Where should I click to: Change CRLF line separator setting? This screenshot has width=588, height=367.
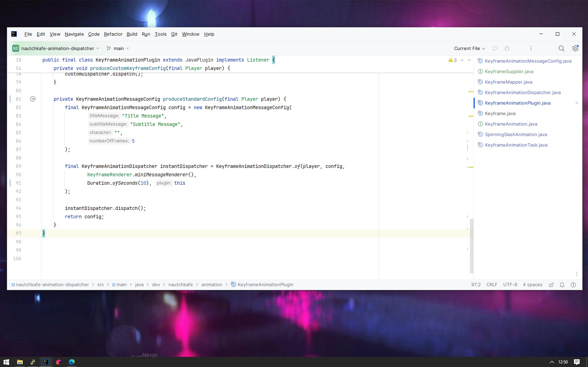point(492,284)
